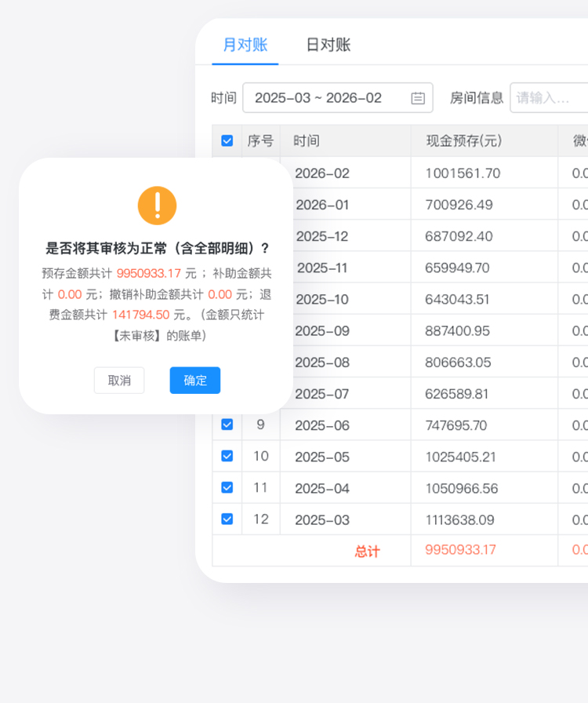Toggle checkbox for row 11
This screenshot has height=703, width=588.
tap(227, 487)
